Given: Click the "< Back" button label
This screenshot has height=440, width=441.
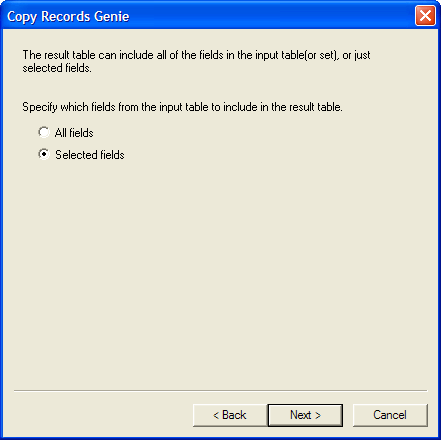Looking at the screenshot, I should [230, 415].
